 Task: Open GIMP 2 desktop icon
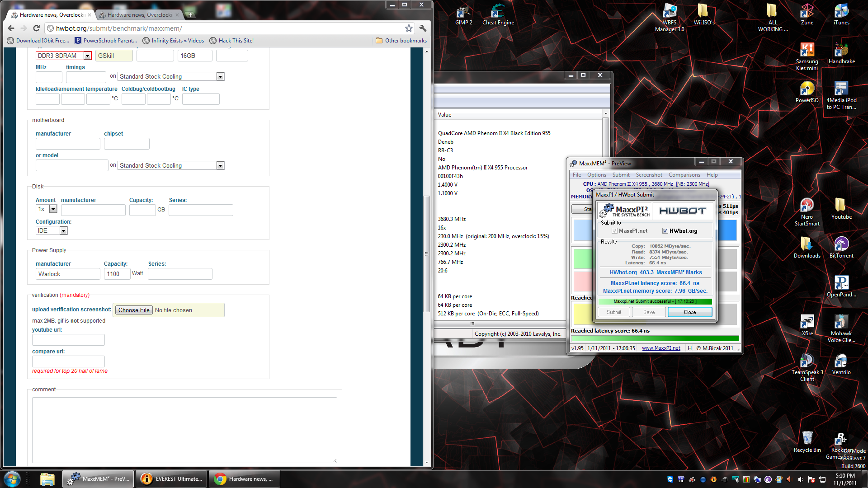(463, 15)
